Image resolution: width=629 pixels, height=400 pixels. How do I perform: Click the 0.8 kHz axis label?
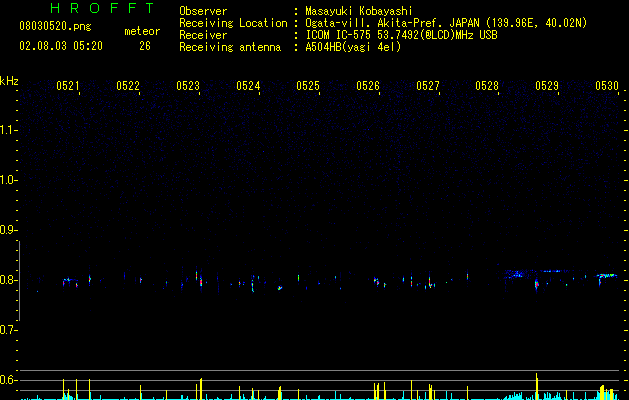(x=8, y=280)
